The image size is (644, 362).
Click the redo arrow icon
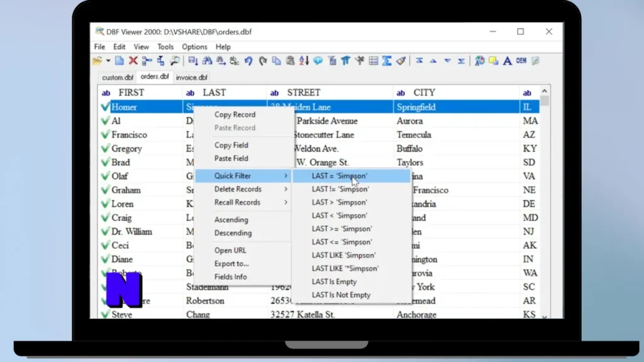[x=263, y=61]
